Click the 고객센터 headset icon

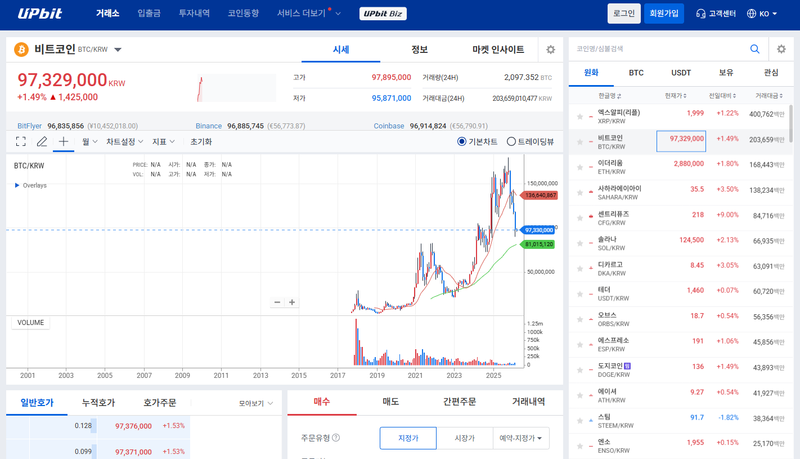coord(701,14)
